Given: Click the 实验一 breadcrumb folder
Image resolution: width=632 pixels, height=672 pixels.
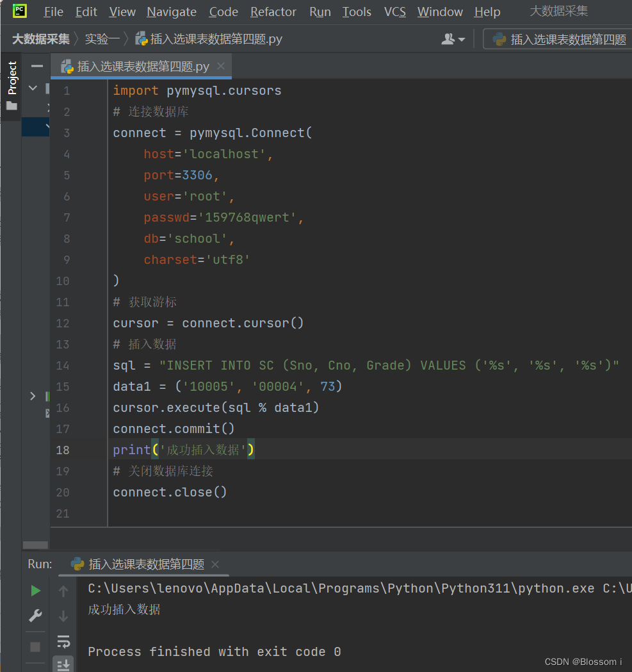Looking at the screenshot, I should pyautogui.click(x=102, y=39).
